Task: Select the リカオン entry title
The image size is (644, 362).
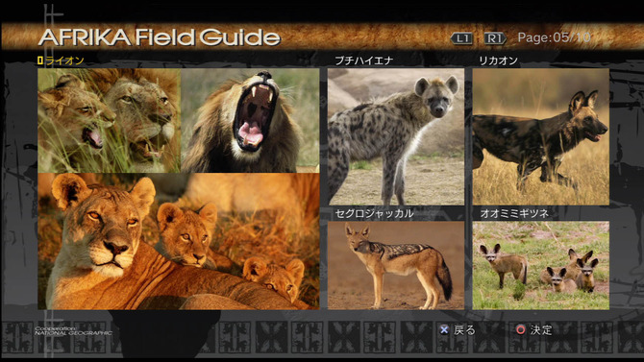Action: click(x=498, y=60)
